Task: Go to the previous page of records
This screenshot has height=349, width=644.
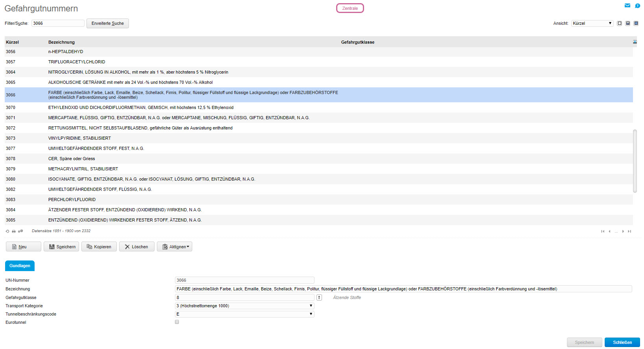Action: 609,231
